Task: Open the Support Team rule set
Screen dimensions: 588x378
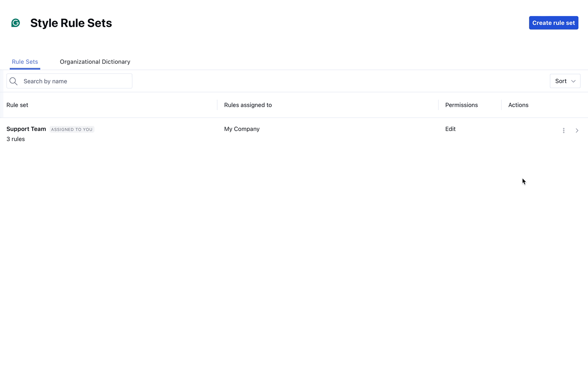Action: pos(26,129)
